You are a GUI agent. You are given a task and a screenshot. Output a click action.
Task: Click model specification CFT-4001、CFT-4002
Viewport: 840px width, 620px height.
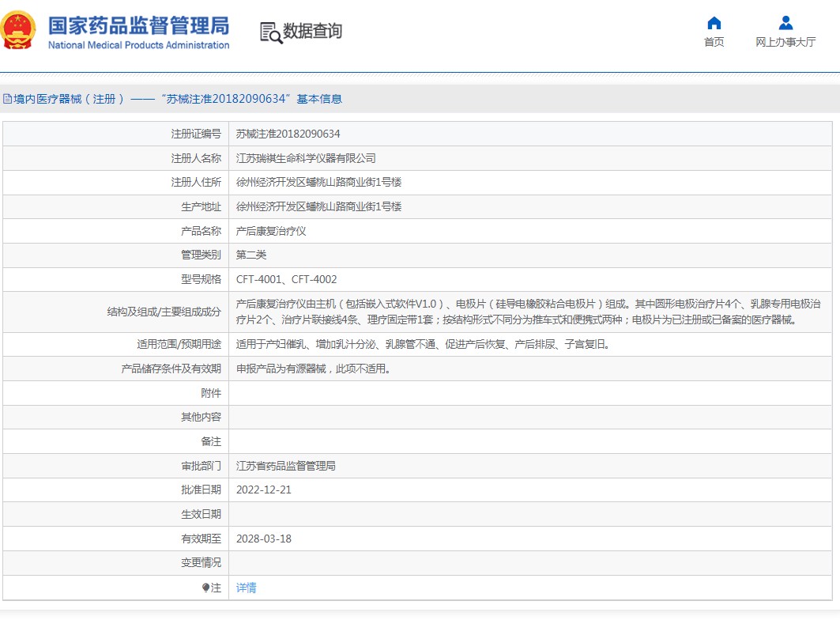click(x=286, y=279)
